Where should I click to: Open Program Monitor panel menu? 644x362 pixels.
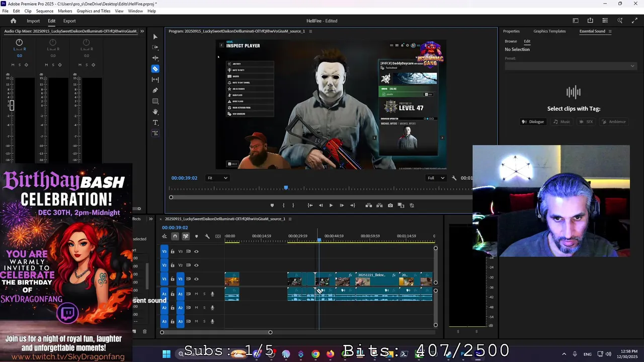pos(310,31)
